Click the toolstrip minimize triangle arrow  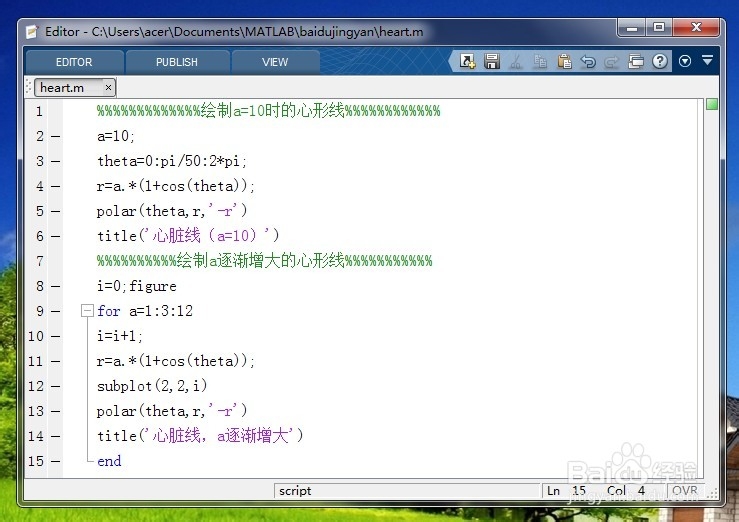click(707, 60)
